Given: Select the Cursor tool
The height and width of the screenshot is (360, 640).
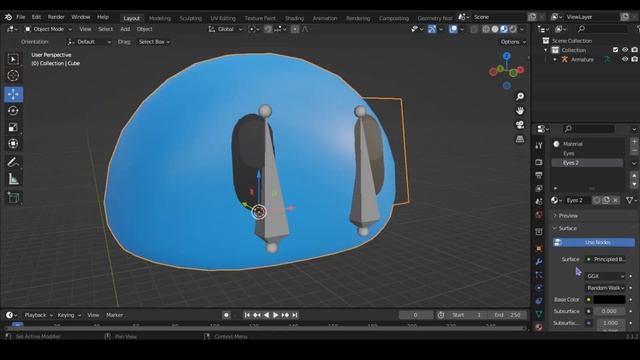Looking at the screenshot, I should pos(13,76).
